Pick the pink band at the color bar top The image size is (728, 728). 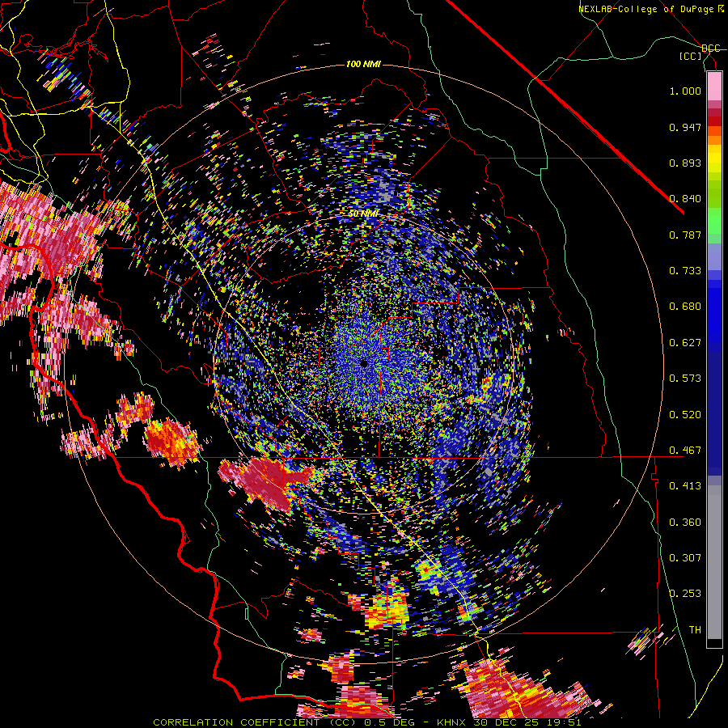click(714, 86)
